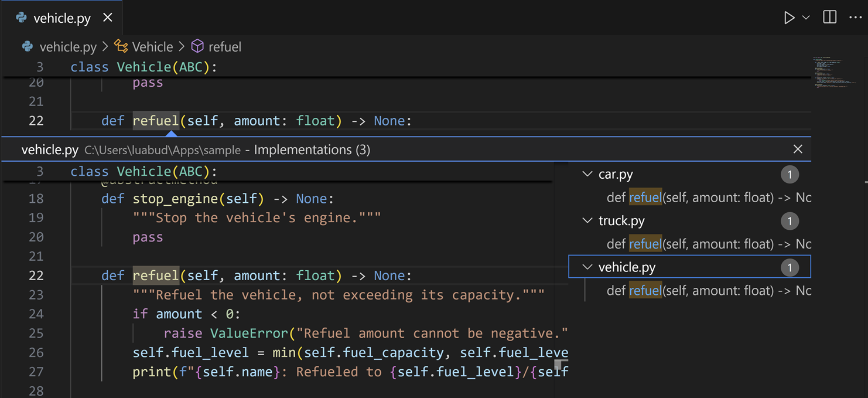
Task: Open the Split Editor icon
Action: pos(830,18)
